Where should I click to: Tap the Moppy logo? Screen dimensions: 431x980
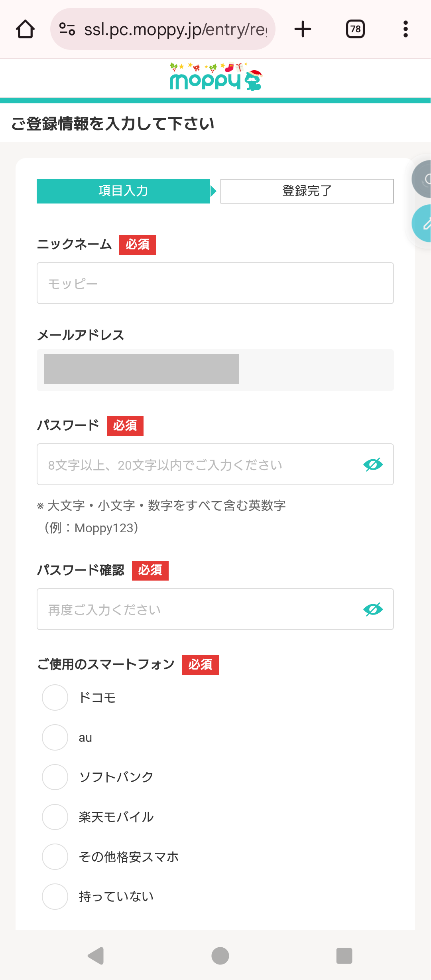[x=215, y=78]
